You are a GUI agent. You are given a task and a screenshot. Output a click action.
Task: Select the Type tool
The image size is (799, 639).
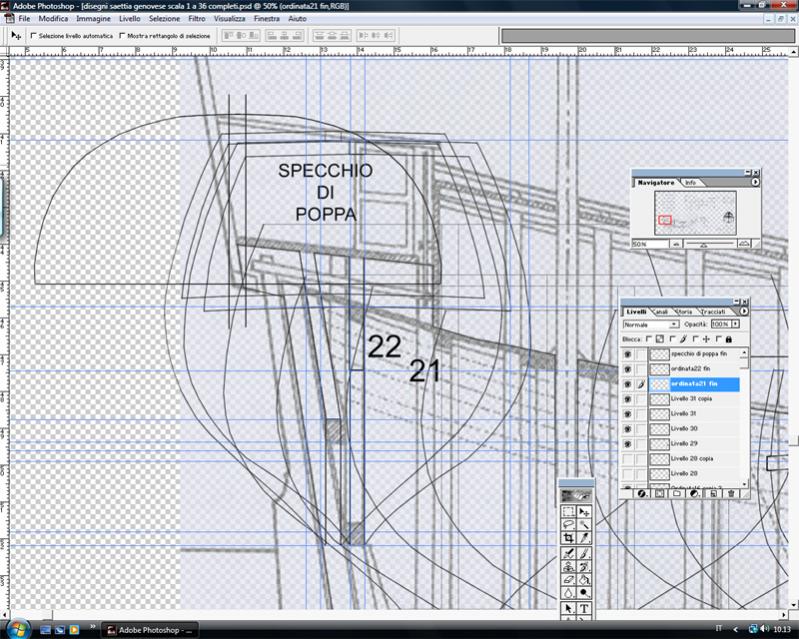click(584, 608)
